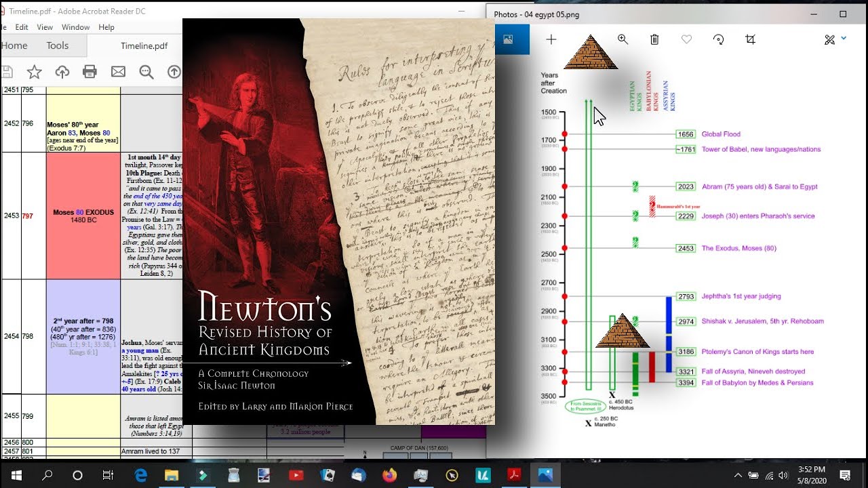Click '2nd year after = 798' cell
The image size is (868, 488).
coord(83,337)
